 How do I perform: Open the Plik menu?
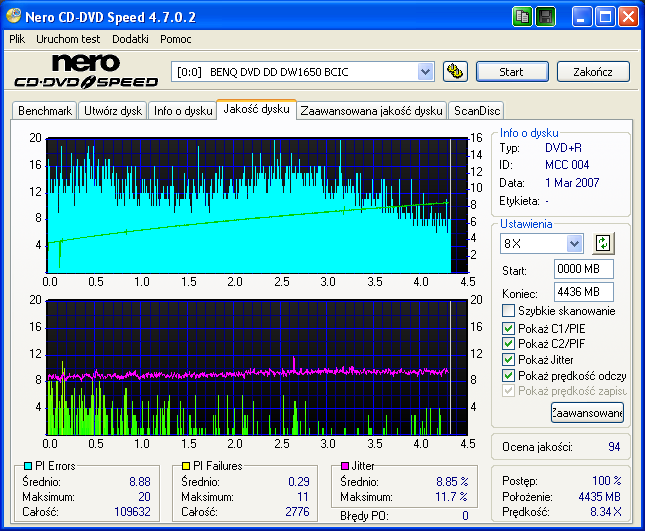pyautogui.click(x=17, y=39)
